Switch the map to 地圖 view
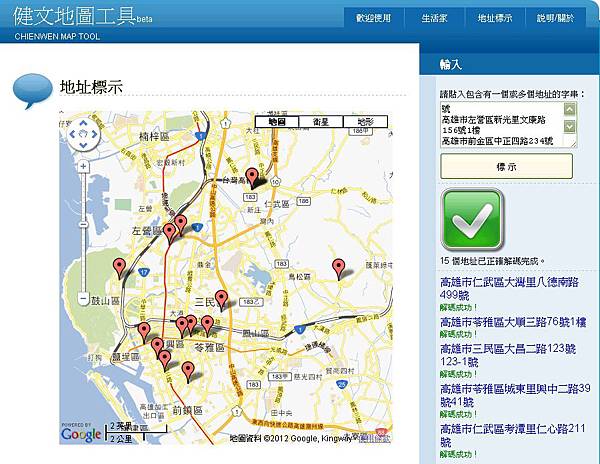Image resolution: width=600 pixels, height=464 pixels. pos(277,122)
